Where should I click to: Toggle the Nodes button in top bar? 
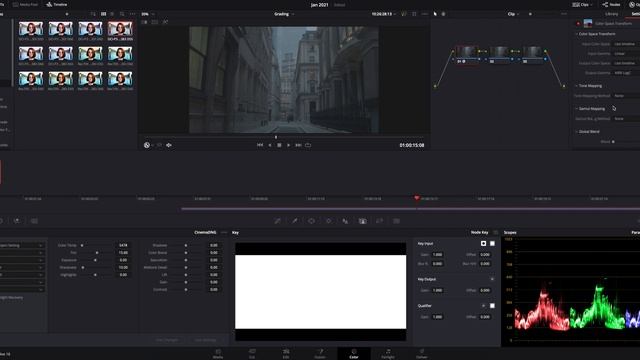[x=611, y=4]
